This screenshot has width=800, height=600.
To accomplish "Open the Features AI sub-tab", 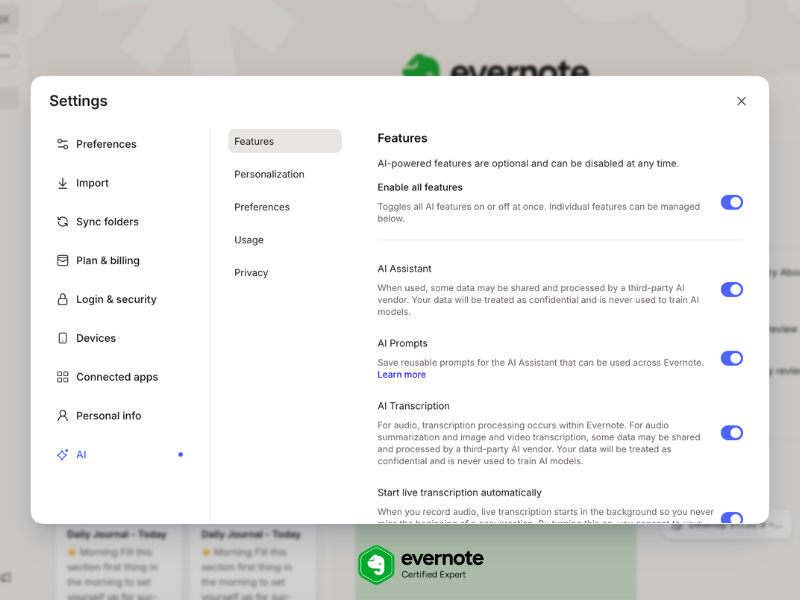I will tap(285, 141).
